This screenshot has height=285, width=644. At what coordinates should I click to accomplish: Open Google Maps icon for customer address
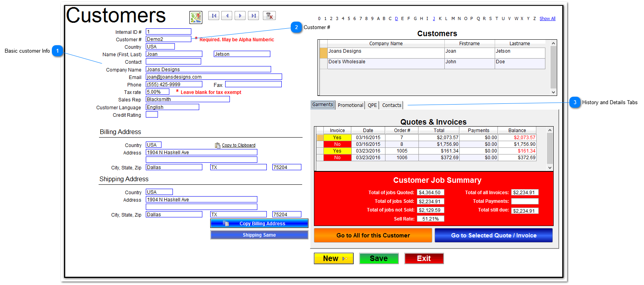pos(196,17)
